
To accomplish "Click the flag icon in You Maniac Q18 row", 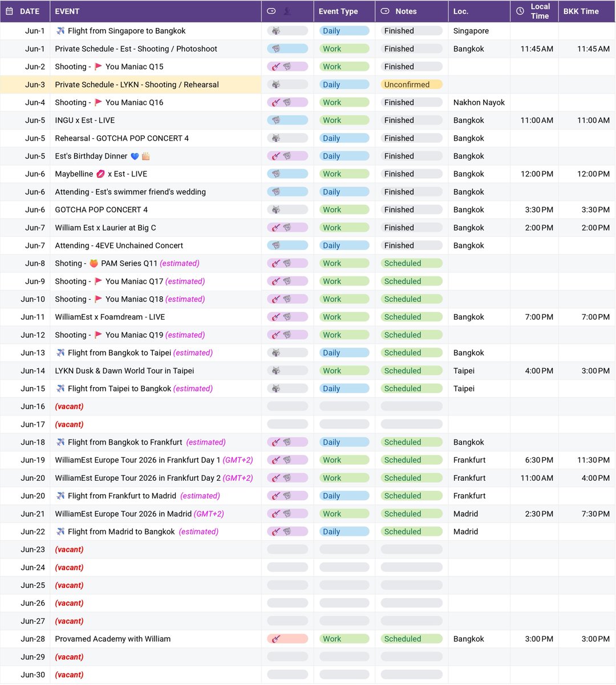I will pyautogui.click(x=98, y=299).
